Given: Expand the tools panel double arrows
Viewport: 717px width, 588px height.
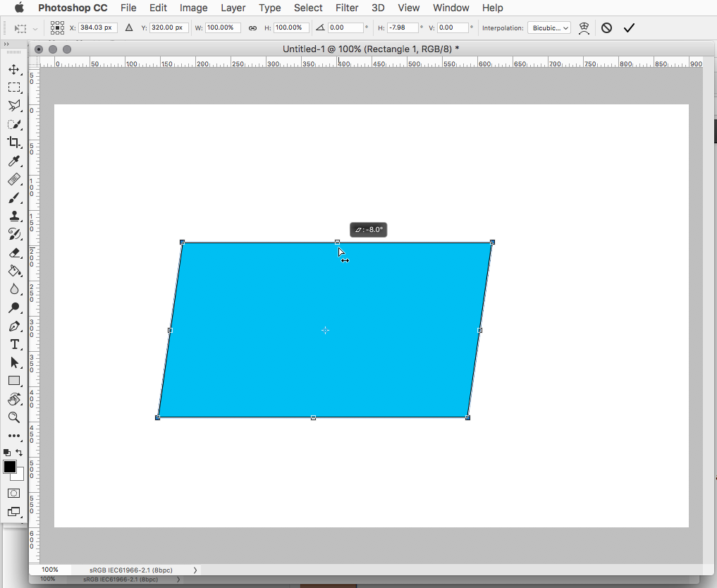Looking at the screenshot, I should click(6, 44).
